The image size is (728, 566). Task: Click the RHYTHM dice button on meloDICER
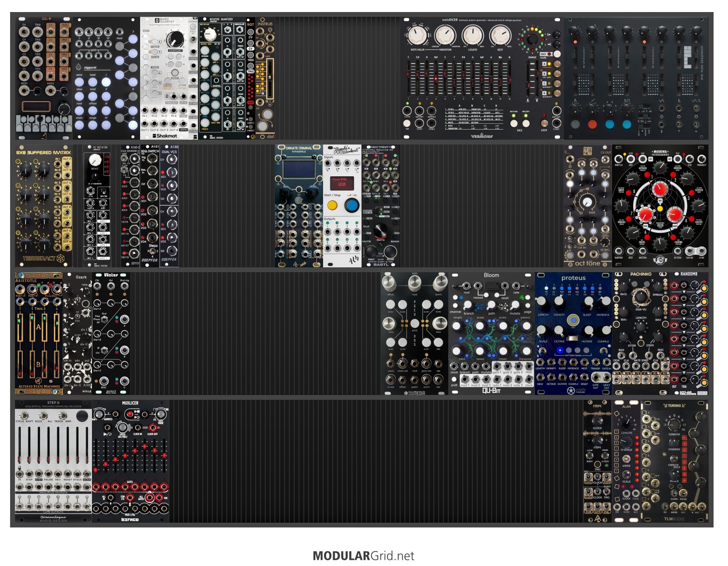tap(514, 123)
